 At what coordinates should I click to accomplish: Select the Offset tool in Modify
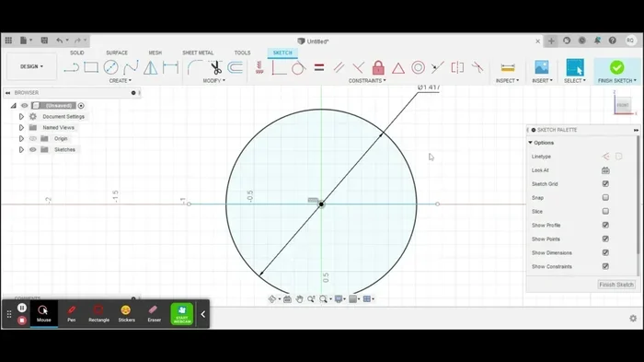coord(236,67)
